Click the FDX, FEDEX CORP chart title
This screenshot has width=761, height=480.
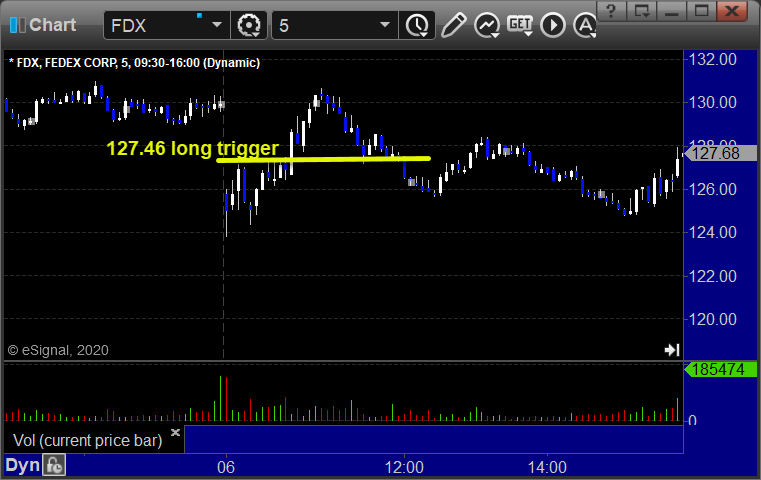[x=134, y=63]
